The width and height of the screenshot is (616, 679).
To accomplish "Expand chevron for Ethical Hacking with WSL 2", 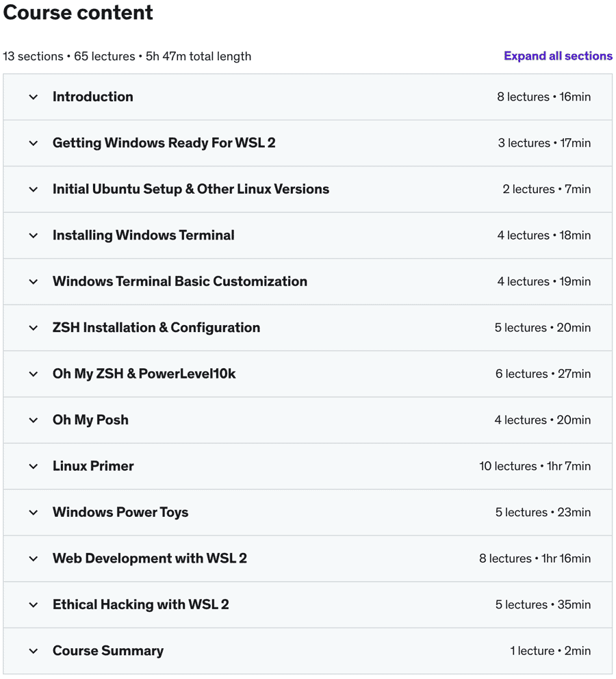I will click(34, 605).
